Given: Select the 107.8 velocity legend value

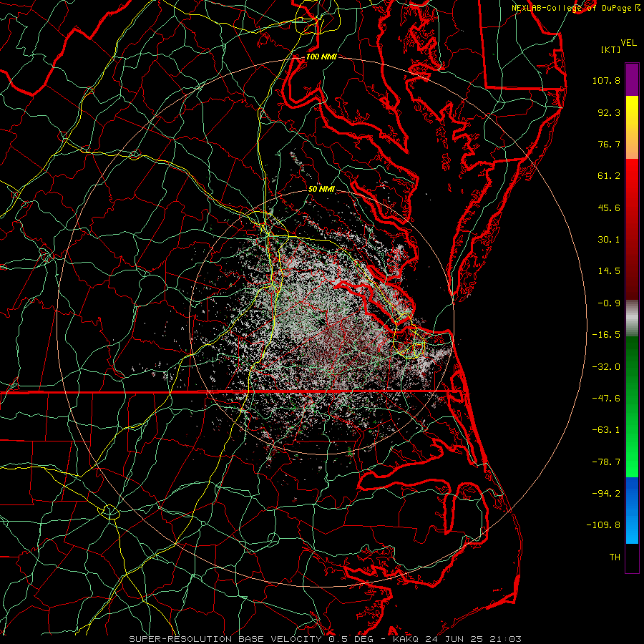Looking at the screenshot, I should 606,80.
